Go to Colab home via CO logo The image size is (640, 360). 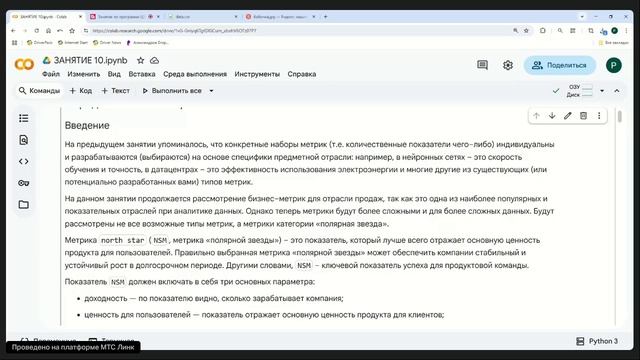pyautogui.click(x=24, y=64)
